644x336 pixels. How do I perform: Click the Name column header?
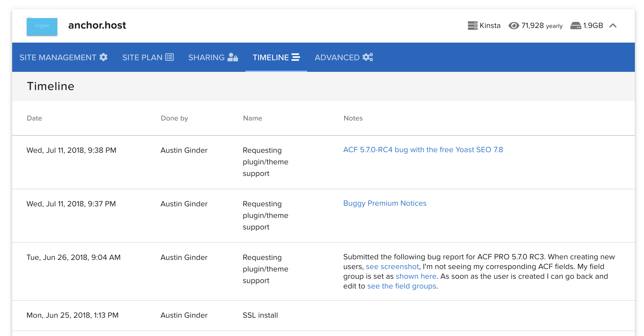(x=253, y=118)
